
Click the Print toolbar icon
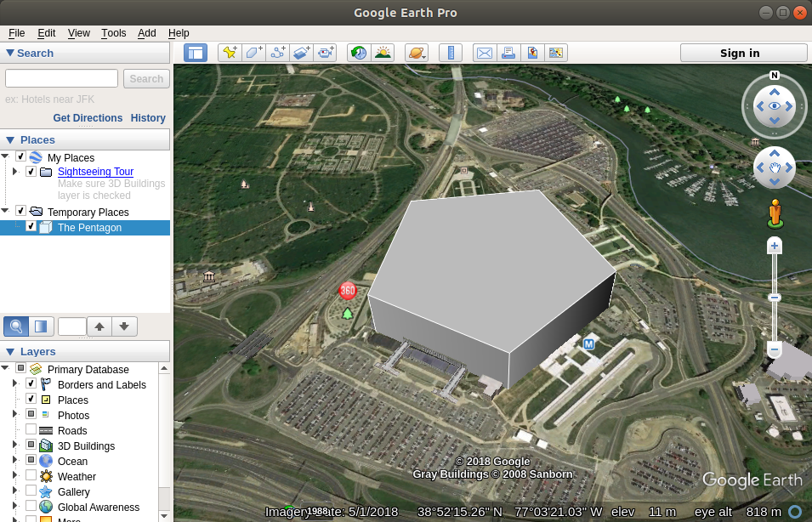point(508,53)
